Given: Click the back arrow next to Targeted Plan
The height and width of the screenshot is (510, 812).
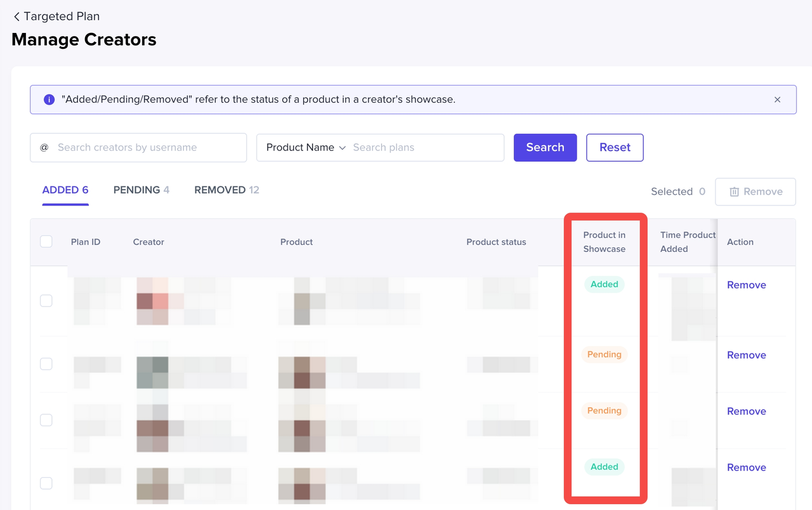Looking at the screenshot, I should pyautogui.click(x=16, y=16).
